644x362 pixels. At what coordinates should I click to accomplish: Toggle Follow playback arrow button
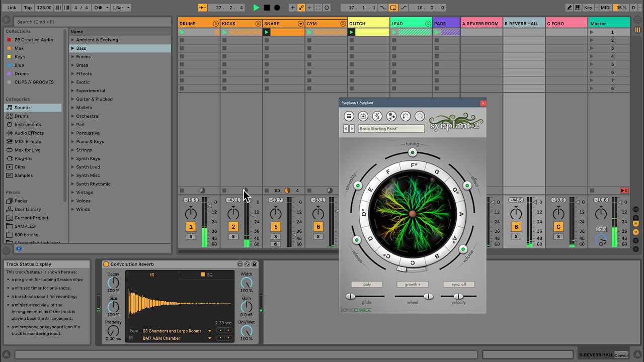(x=202, y=8)
